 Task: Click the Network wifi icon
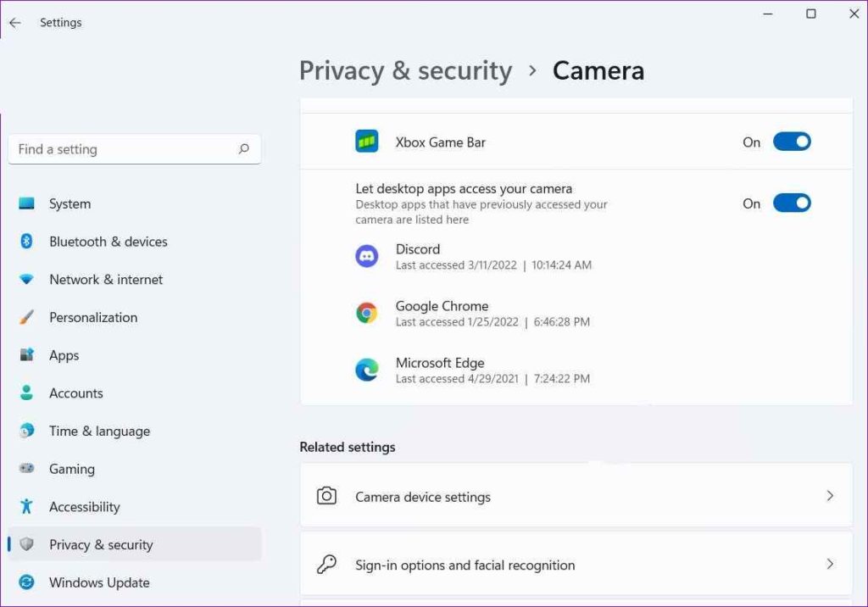click(26, 279)
